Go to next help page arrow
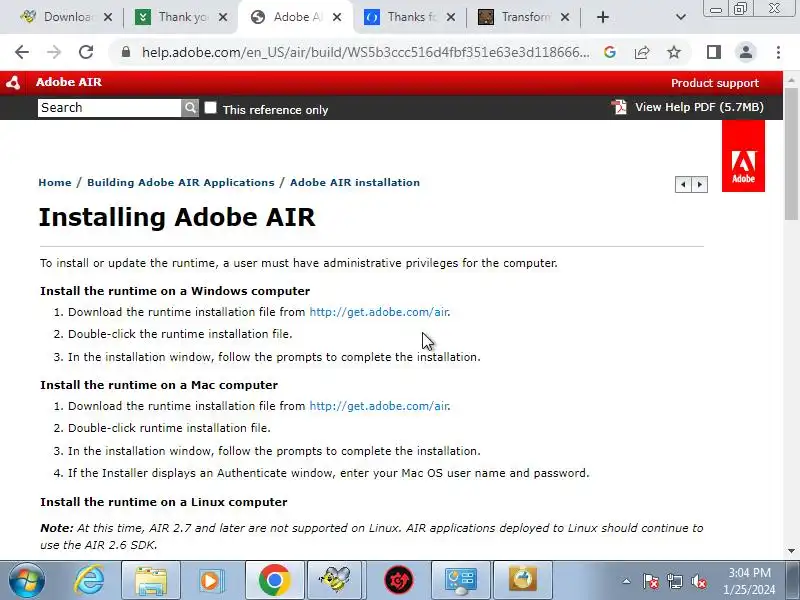 [699, 184]
